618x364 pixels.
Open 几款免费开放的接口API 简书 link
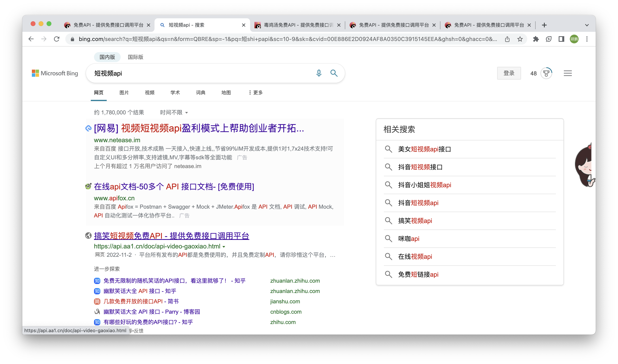click(x=141, y=302)
